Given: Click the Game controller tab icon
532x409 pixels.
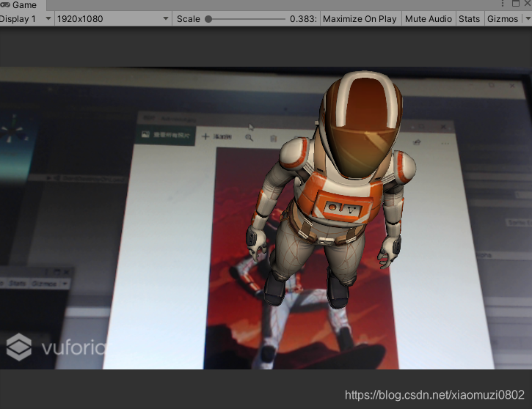Looking at the screenshot, I should click(5, 4).
